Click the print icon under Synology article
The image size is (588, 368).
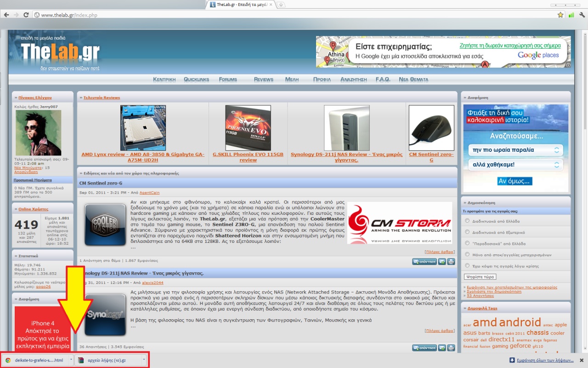pos(451,348)
